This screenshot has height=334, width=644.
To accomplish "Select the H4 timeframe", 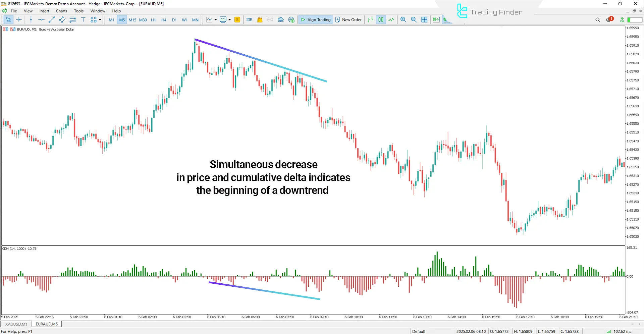I will coord(164,19).
